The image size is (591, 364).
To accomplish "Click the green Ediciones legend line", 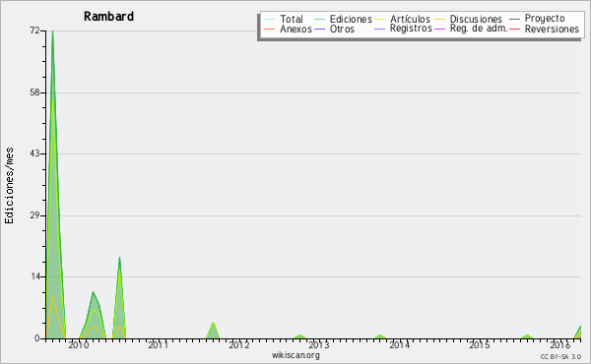I will tap(319, 19).
